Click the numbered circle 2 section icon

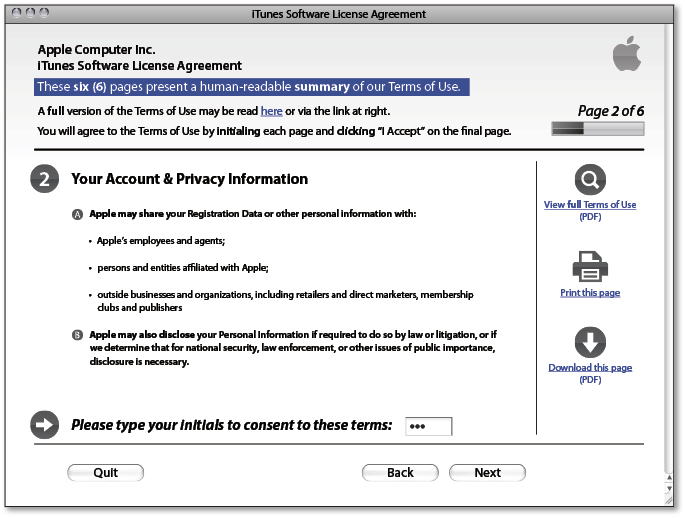[x=45, y=179]
